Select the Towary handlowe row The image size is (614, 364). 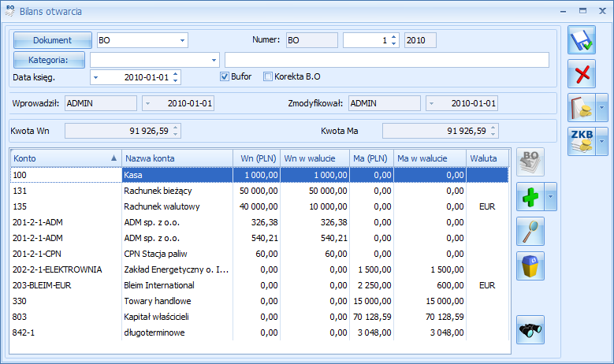(x=259, y=301)
